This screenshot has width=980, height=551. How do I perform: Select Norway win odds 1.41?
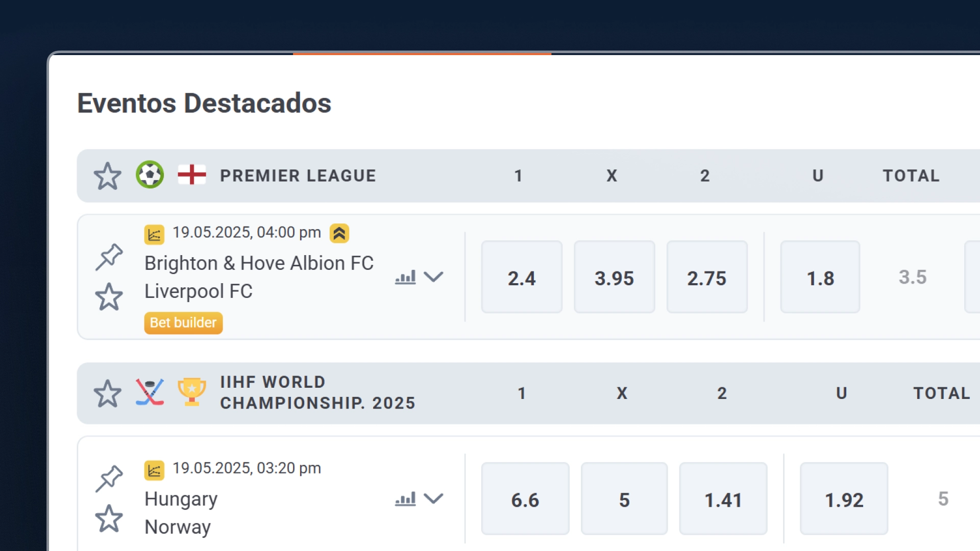[x=723, y=499]
